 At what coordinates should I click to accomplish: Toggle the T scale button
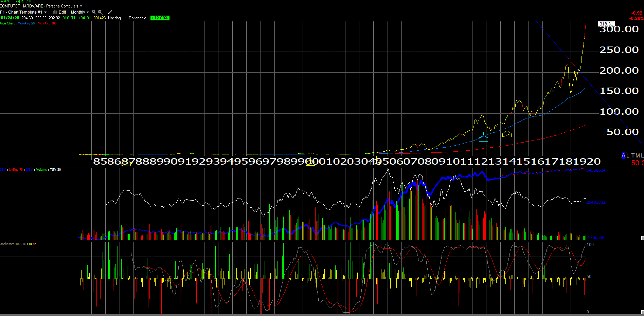coord(633,155)
